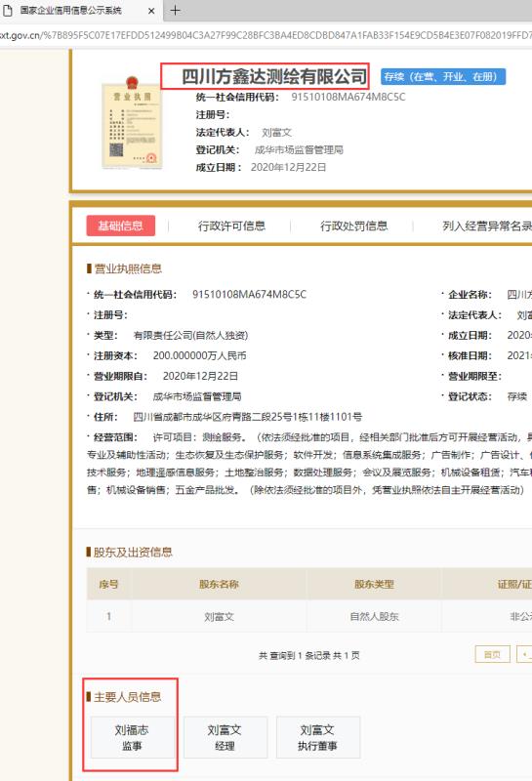The width and height of the screenshot is (532, 781).
Task: Click shareholder 刘富文 in the table row
Action: pos(219,617)
